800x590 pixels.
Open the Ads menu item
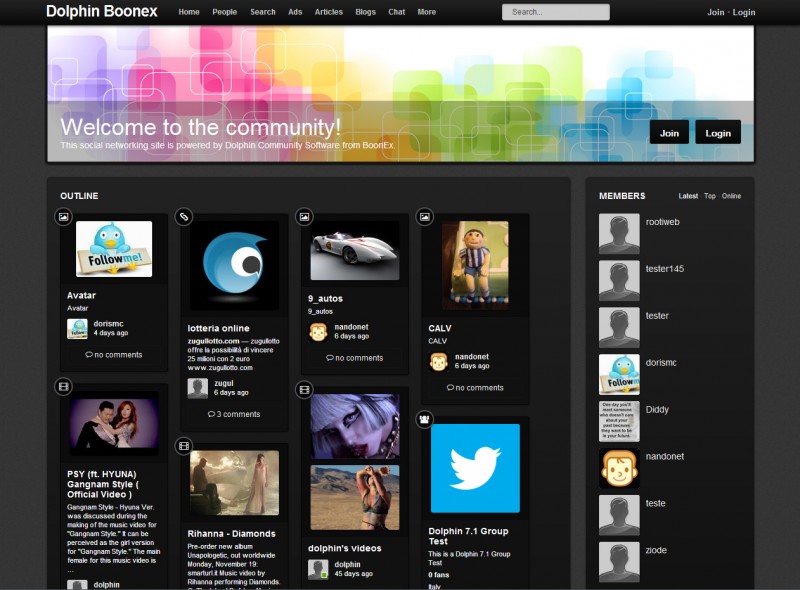295,12
